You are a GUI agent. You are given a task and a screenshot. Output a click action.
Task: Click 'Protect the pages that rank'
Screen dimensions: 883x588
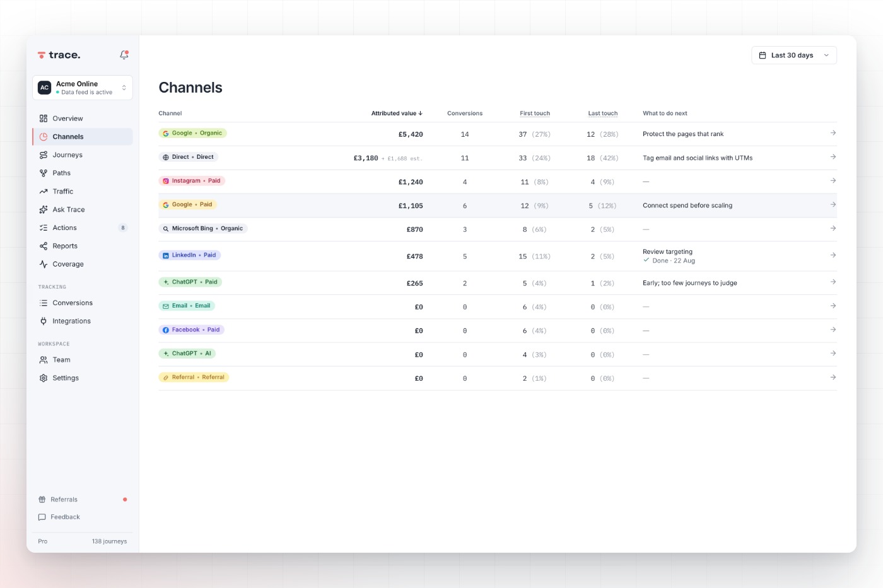point(683,134)
